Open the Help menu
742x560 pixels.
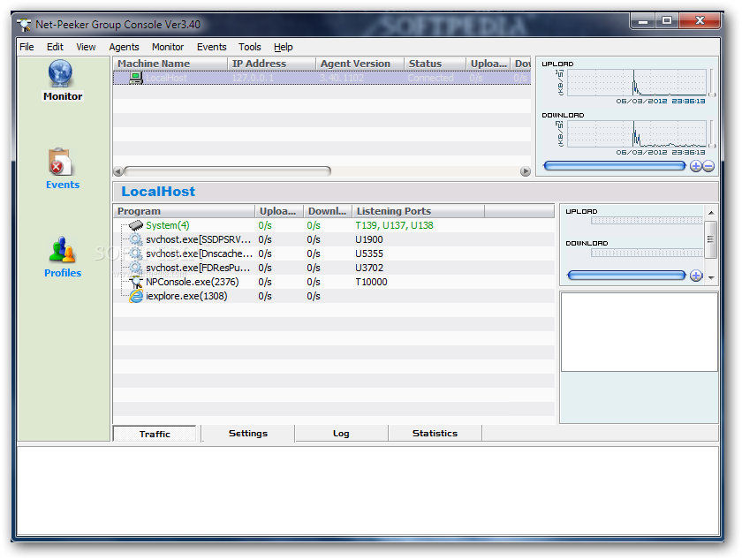click(283, 47)
